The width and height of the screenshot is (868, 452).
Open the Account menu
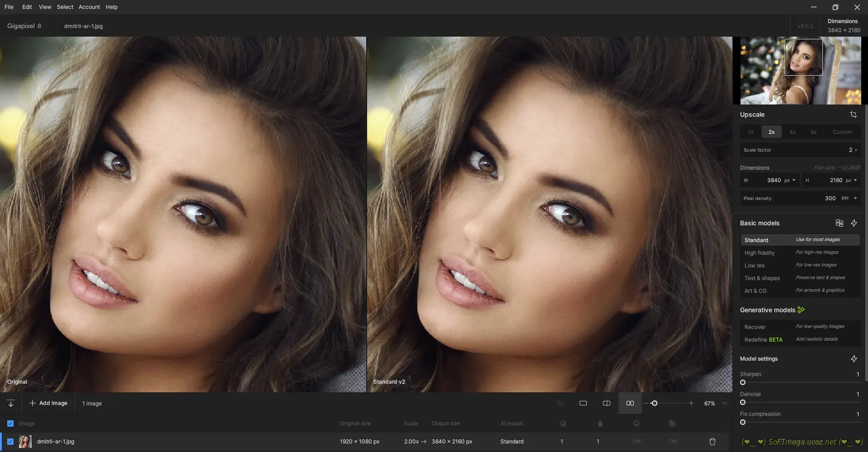tap(89, 7)
